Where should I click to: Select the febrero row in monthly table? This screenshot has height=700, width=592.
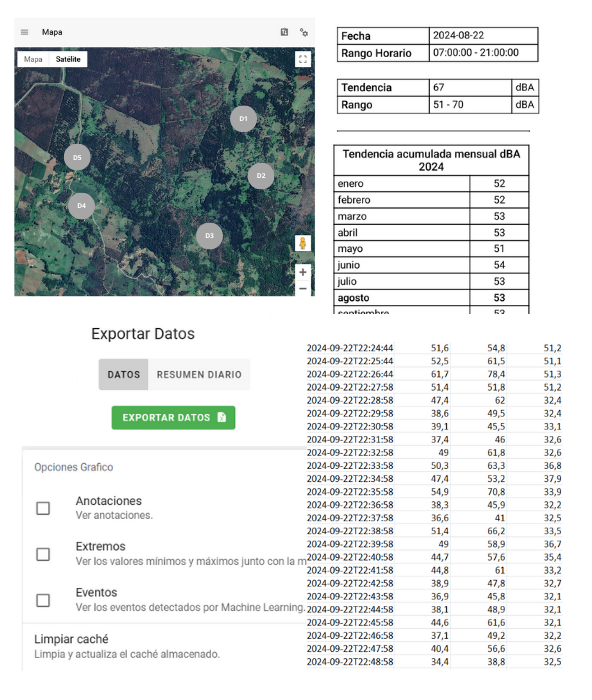coord(431,200)
